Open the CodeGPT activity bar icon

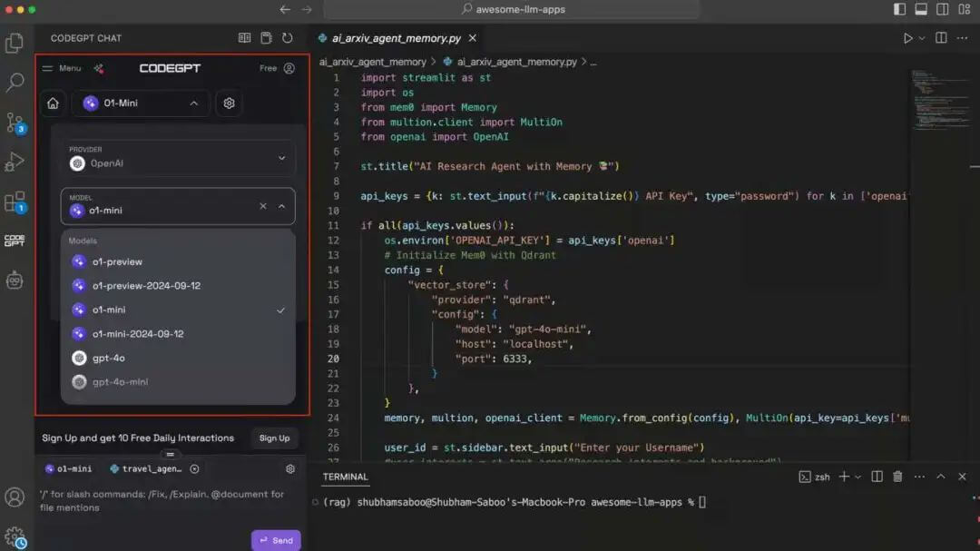tap(15, 241)
